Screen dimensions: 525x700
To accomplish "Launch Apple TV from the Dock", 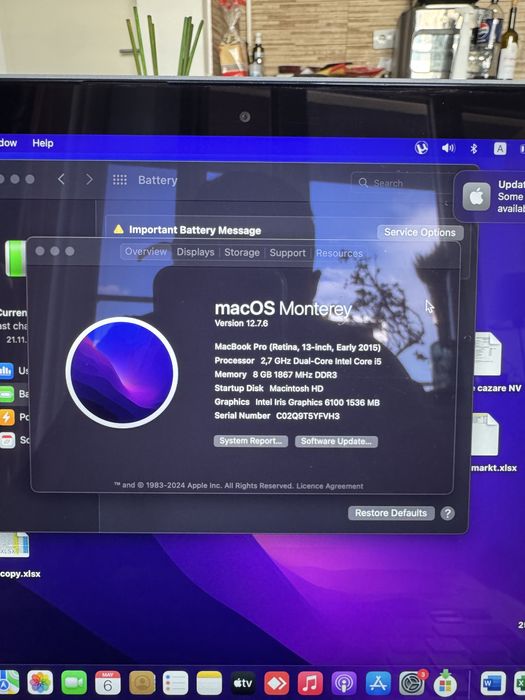I will point(243,683).
